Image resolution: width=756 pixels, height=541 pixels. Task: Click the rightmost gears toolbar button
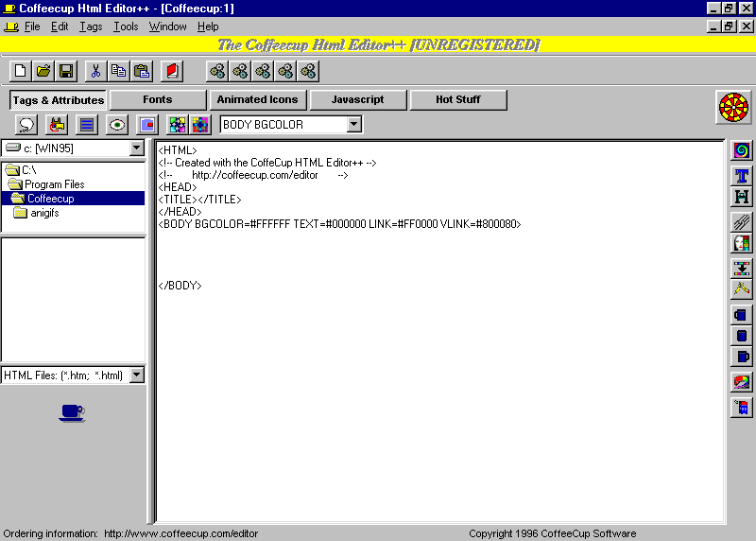308,72
